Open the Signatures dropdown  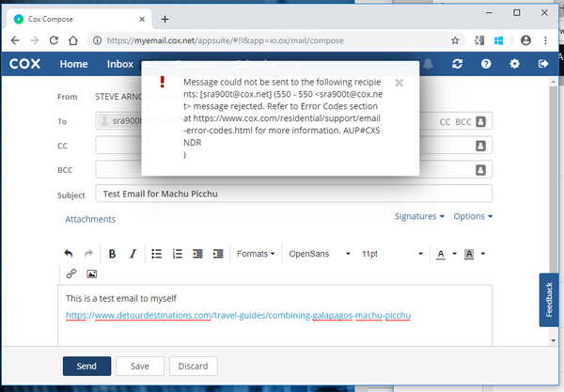tap(419, 216)
